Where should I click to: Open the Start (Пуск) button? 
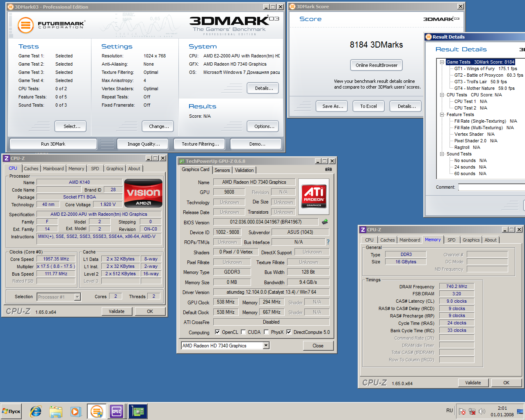click(11, 411)
